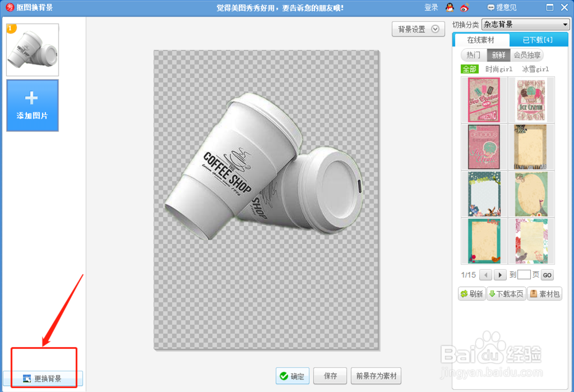This screenshot has height=392, width=574.
Task: Click the 刷新 refresh button
Action: [x=472, y=293]
